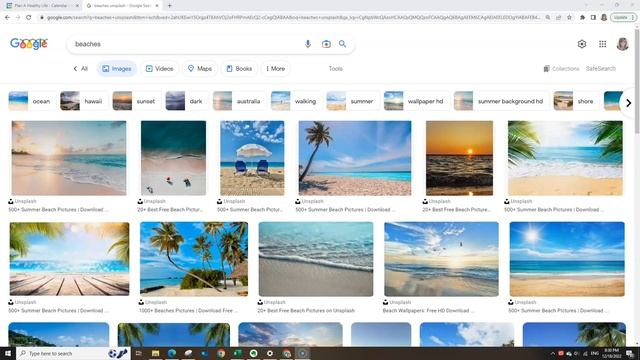Switch to Videos results

tap(159, 69)
